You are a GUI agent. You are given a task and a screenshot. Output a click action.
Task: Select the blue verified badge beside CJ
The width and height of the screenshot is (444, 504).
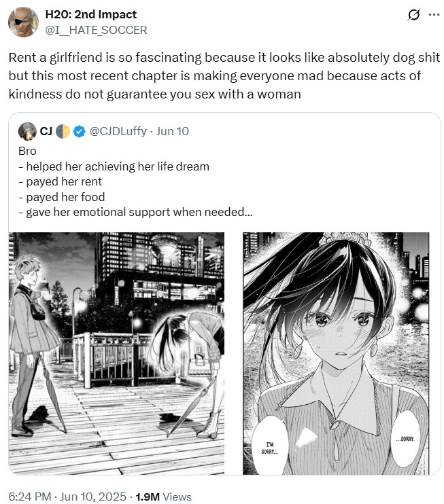(79, 132)
